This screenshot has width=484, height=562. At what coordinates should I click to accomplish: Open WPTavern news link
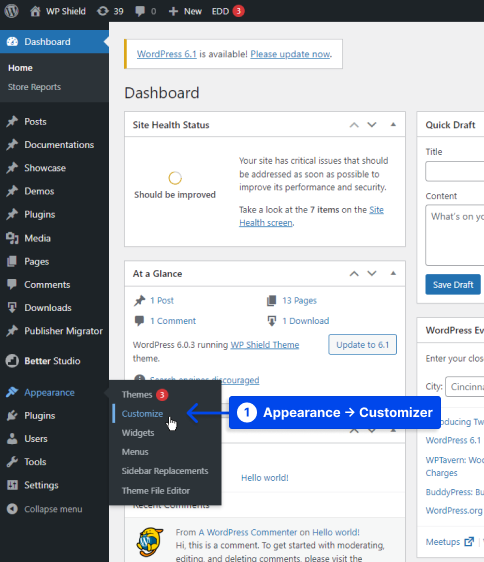455,466
